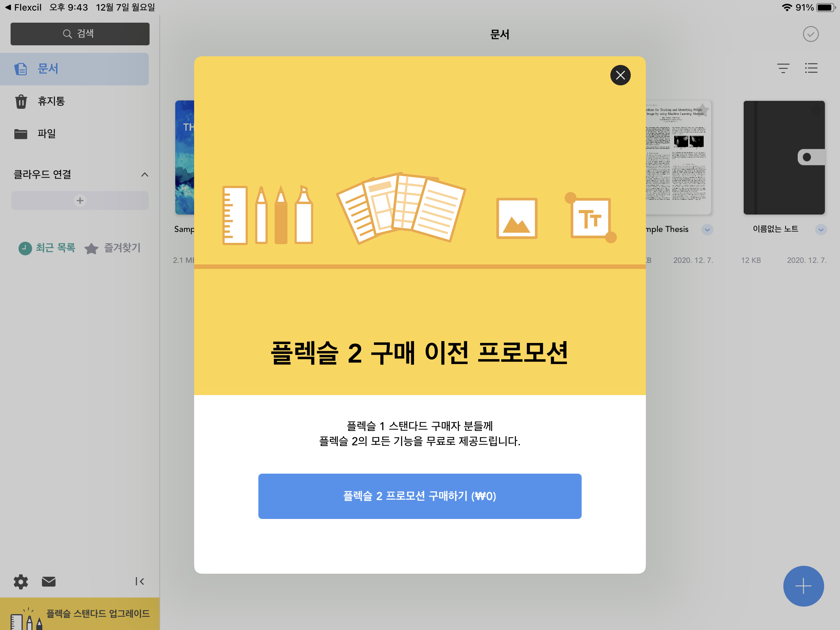Viewport: 840px width, 630px height.
Task: Open settings gear icon
Action: coord(21,581)
